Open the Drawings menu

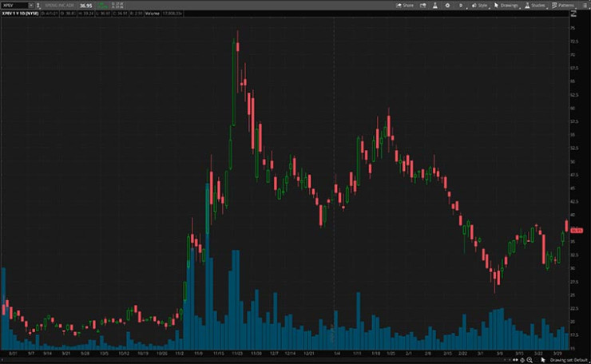pos(506,5)
